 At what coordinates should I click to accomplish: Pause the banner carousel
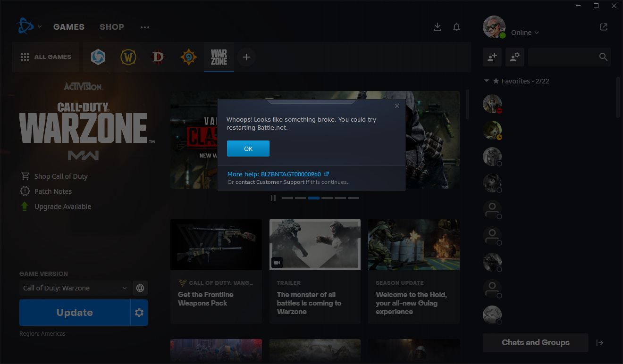pos(273,198)
